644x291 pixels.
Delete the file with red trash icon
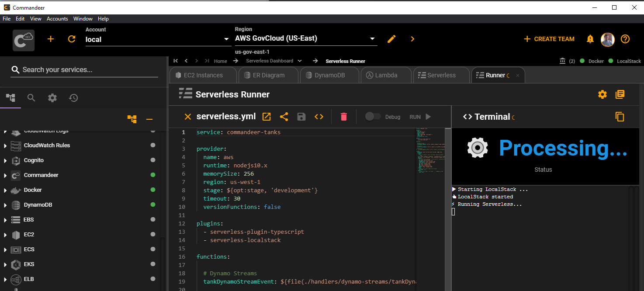coord(344,117)
